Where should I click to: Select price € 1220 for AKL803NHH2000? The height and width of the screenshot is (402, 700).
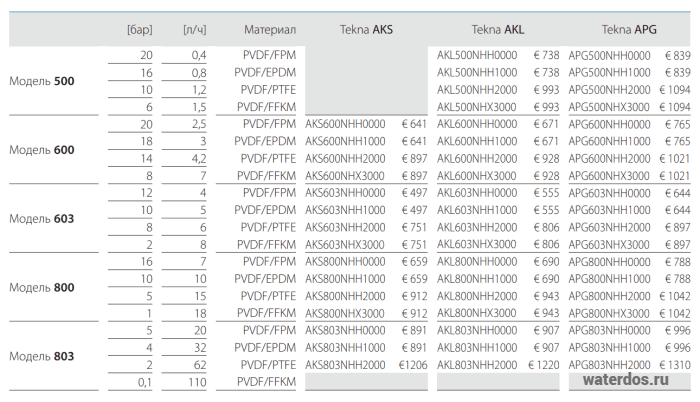tap(544, 365)
